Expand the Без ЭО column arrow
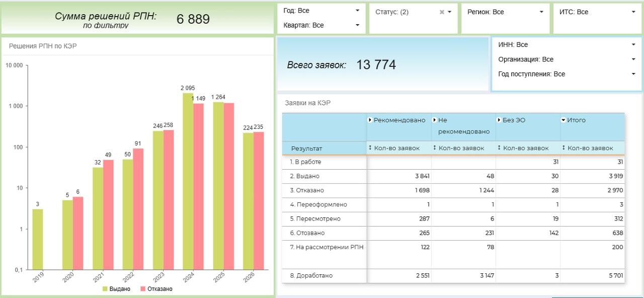644x298 pixels. point(499,120)
